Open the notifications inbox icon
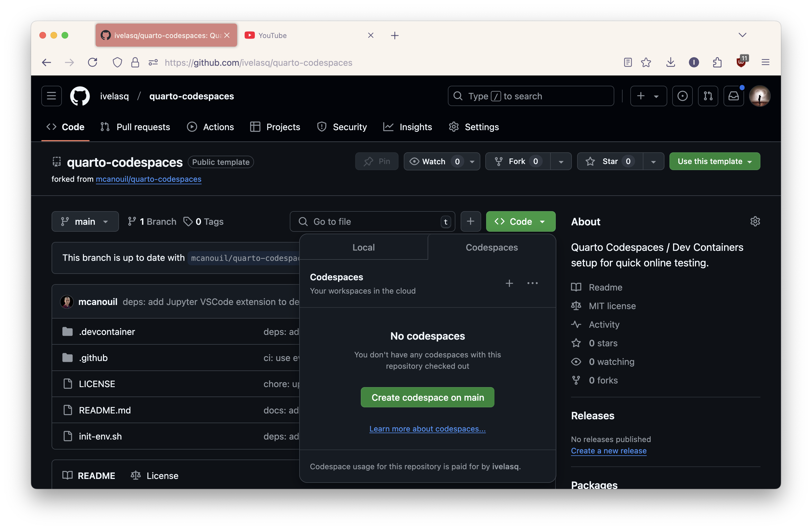The image size is (812, 530). pos(733,96)
